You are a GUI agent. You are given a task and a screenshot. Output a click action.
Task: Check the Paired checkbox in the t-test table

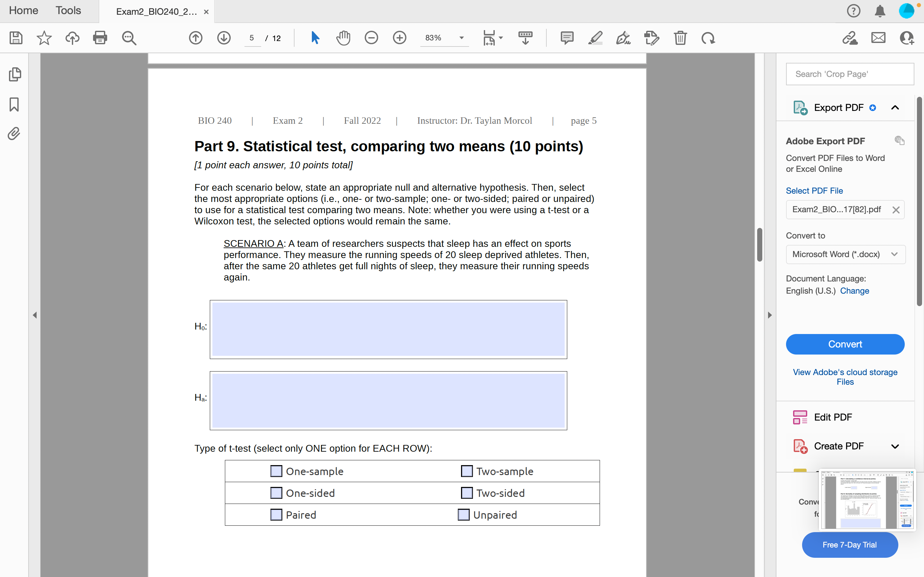coord(276,514)
